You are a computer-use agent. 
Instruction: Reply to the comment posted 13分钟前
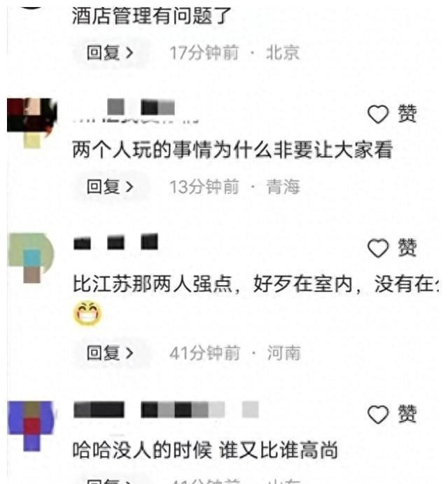click(x=111, y=187)
